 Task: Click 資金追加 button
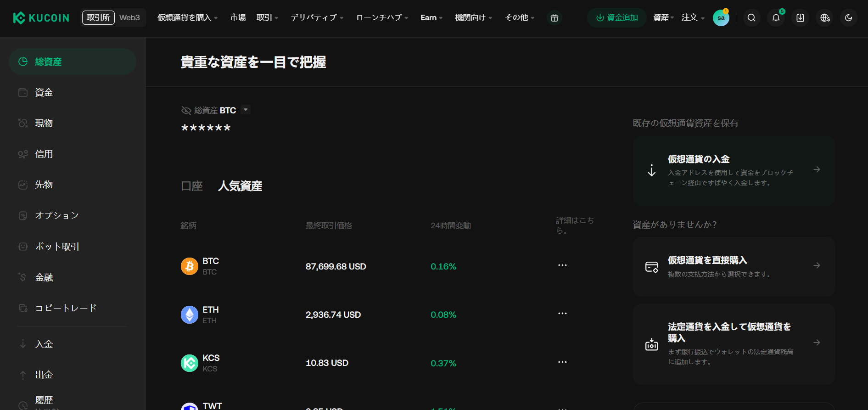click(617, 17)
